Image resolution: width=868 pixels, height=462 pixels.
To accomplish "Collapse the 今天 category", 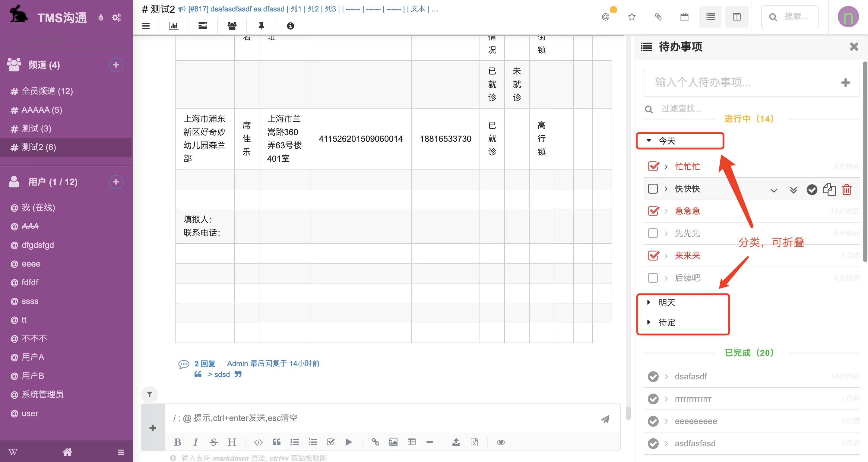I will [x=649, y=140].
